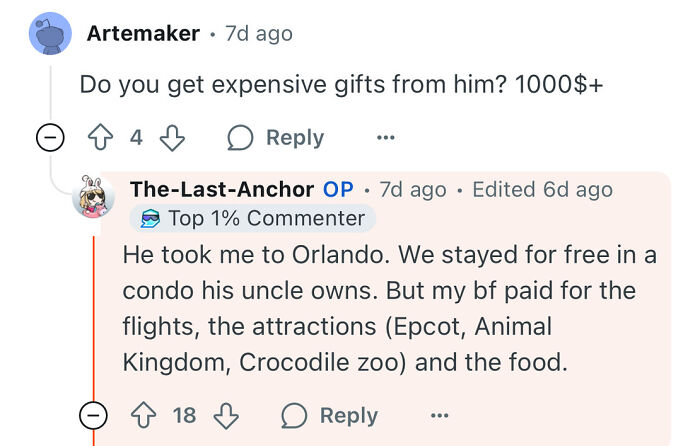Click speech bubble icon under Artemaker's comment
Viewport: 700px width, 446px height.
241,137
